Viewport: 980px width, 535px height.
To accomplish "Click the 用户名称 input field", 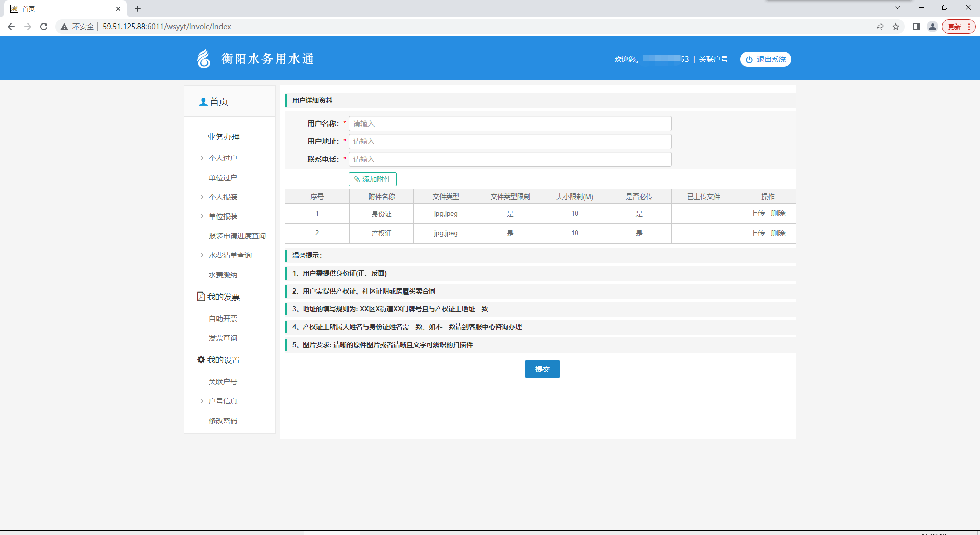I will [x=509, y=124].
